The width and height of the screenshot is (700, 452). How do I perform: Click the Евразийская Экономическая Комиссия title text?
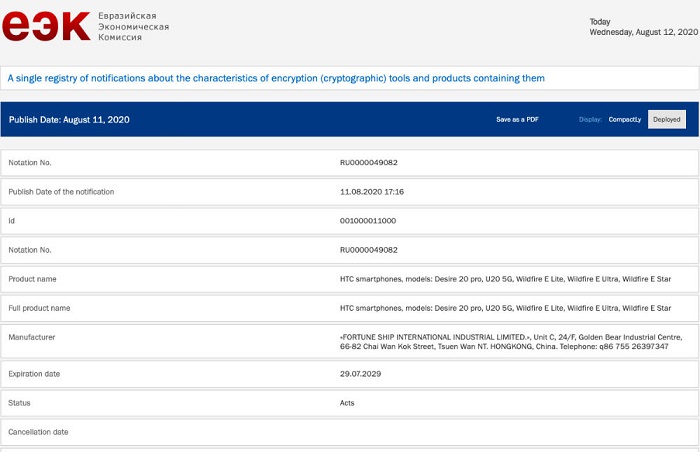pyautogui.click(x=133, y=26)
